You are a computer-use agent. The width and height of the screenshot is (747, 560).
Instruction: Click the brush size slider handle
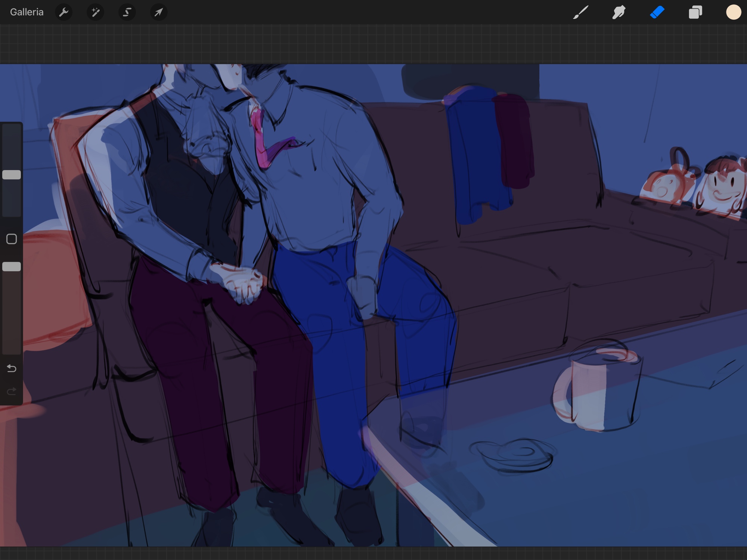point(12,175)
